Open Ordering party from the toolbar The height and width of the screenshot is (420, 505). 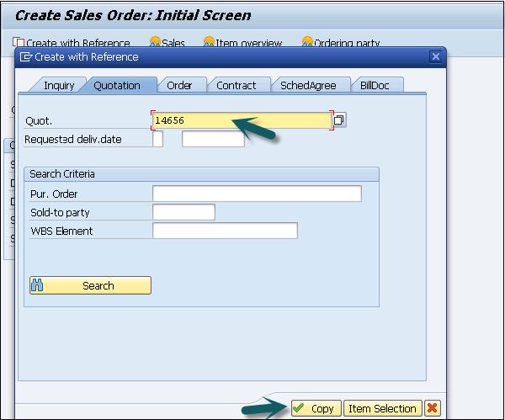341,42
